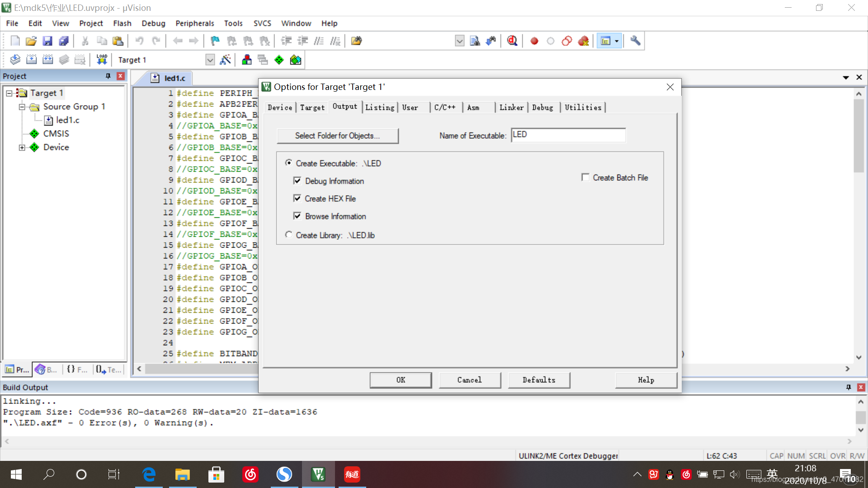Viewport: 868px width, 488px height.
Task: Click Name of Executable input field
Action: pyautogui.click(x=568, y=135)
